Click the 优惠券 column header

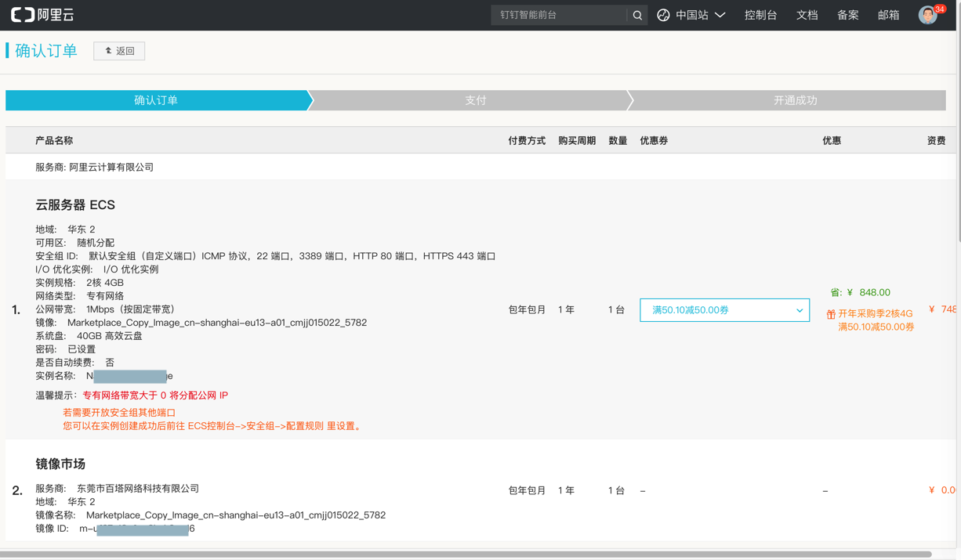coord(654,141)
